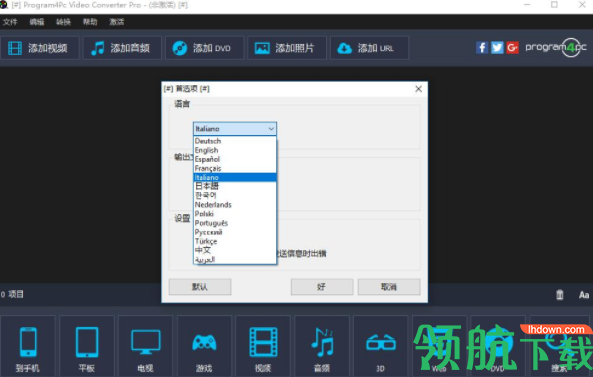593x377 pixels.
Task: Choose Arabic العربية from the language list
Action: pos(235,259)
